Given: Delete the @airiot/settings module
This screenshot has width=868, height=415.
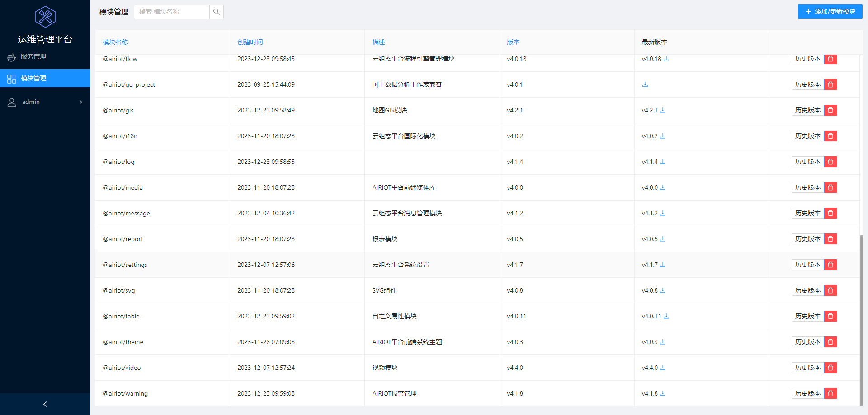Looking at the screenshot, I should pyautogui.click(x=830, y=265).
